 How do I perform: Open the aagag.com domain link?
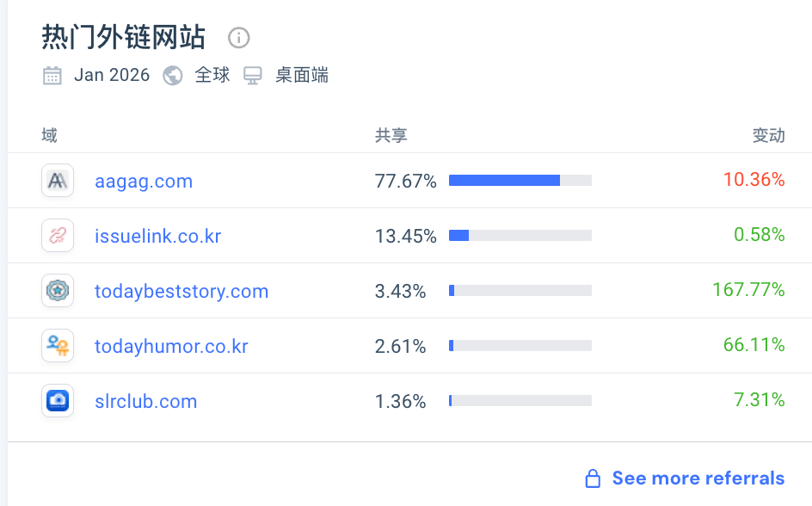144,182
